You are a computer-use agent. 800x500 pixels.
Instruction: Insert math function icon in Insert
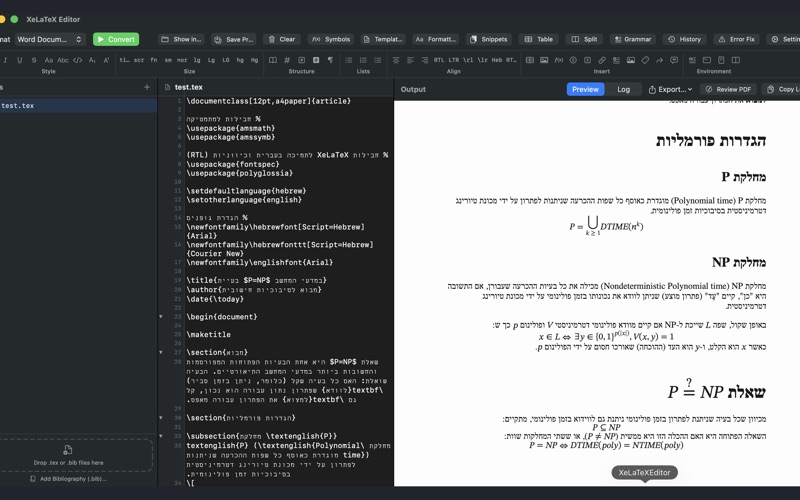[559, 60]
